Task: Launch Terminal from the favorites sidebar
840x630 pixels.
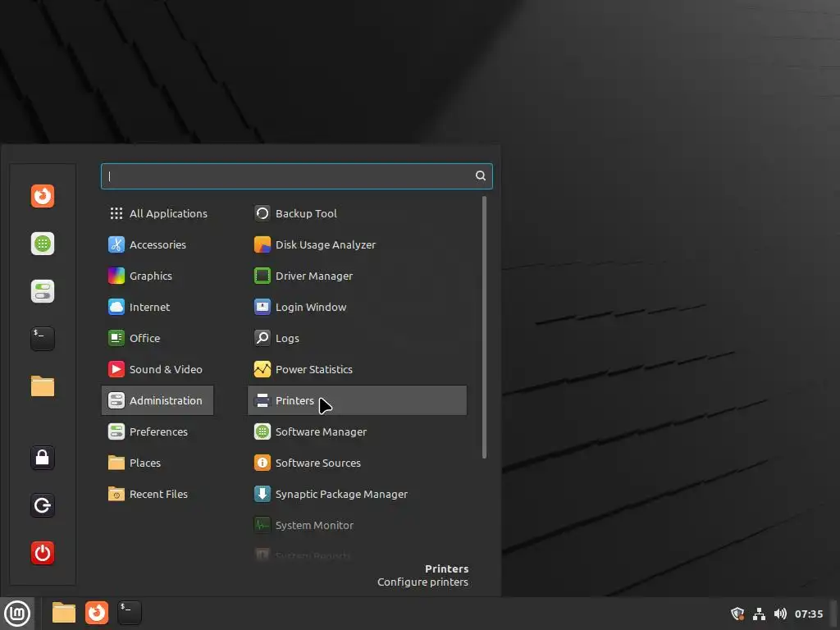Action: 43,339
